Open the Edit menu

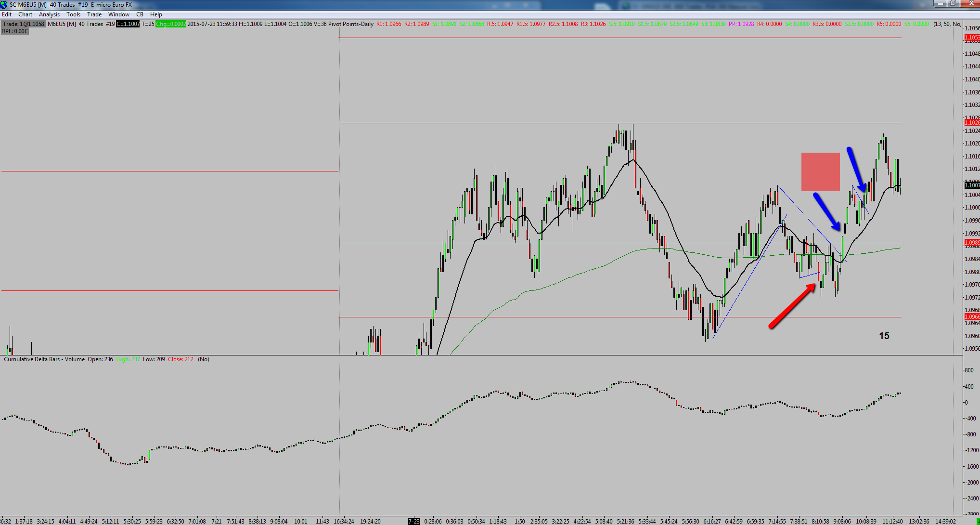coord(7,14)
